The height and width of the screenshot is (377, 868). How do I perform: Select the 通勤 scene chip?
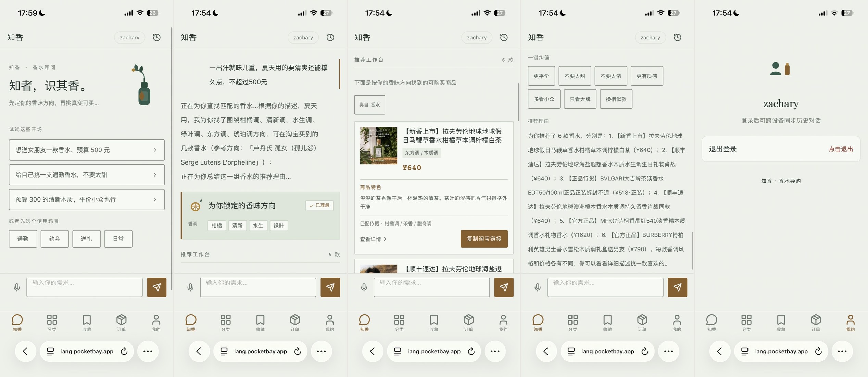23,239
